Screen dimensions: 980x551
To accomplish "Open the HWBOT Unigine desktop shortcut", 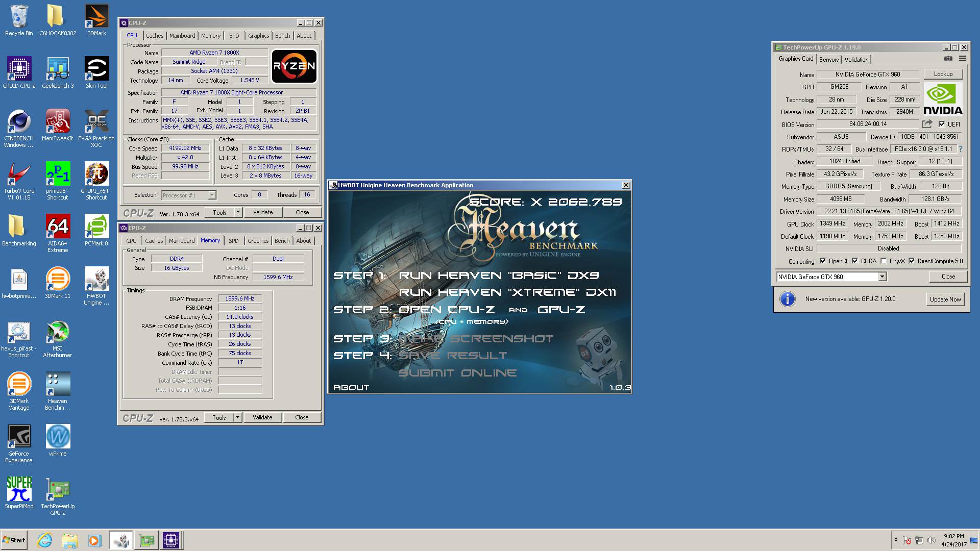I will point(96,286).
